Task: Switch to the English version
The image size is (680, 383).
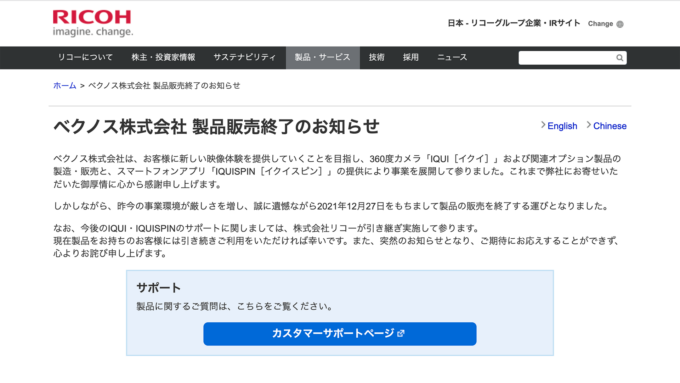Action: (562, 126)
